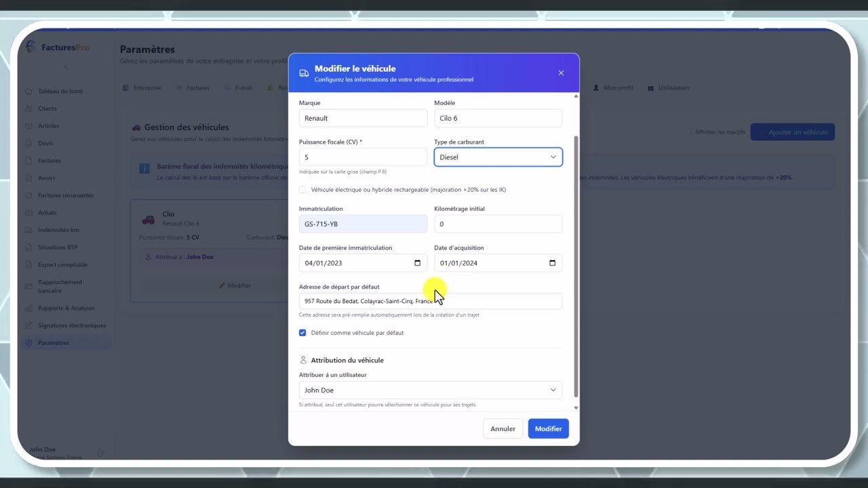Open the Attribuer à un utilisateur dropdown
This screenshot has height=488, width=868.
click(431, 390)
